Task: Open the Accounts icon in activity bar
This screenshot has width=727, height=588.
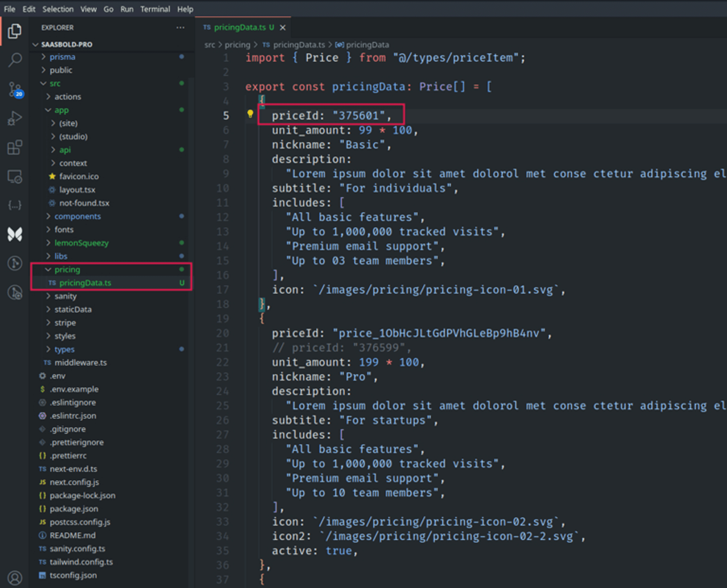Action: tap(15, 577)
